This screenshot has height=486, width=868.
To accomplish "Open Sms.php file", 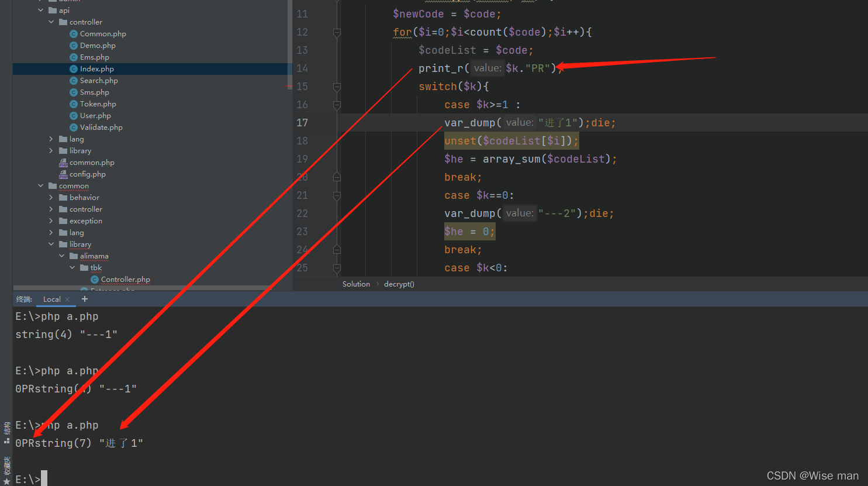I will coord(95,92).
